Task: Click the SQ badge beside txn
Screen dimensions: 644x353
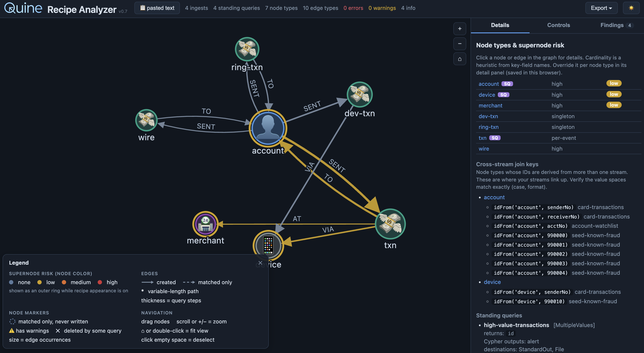Action: [495, 138]
